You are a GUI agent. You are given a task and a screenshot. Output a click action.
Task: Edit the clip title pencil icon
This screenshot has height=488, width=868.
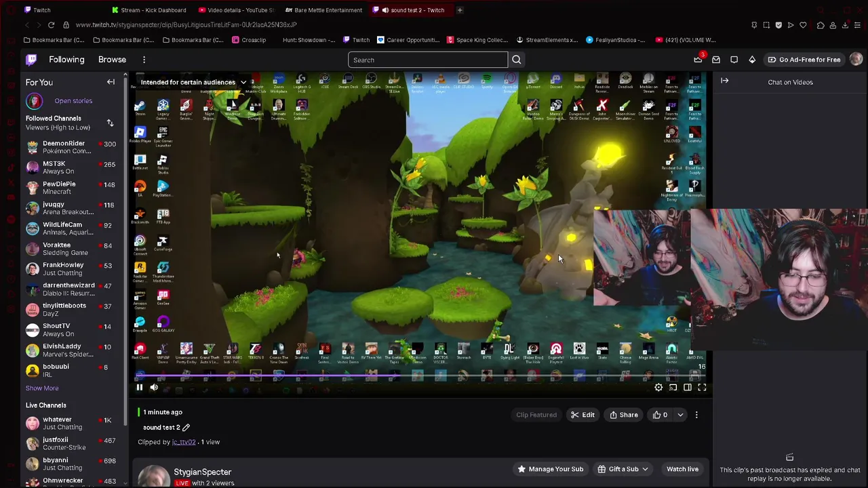click(x=186, y=428)
